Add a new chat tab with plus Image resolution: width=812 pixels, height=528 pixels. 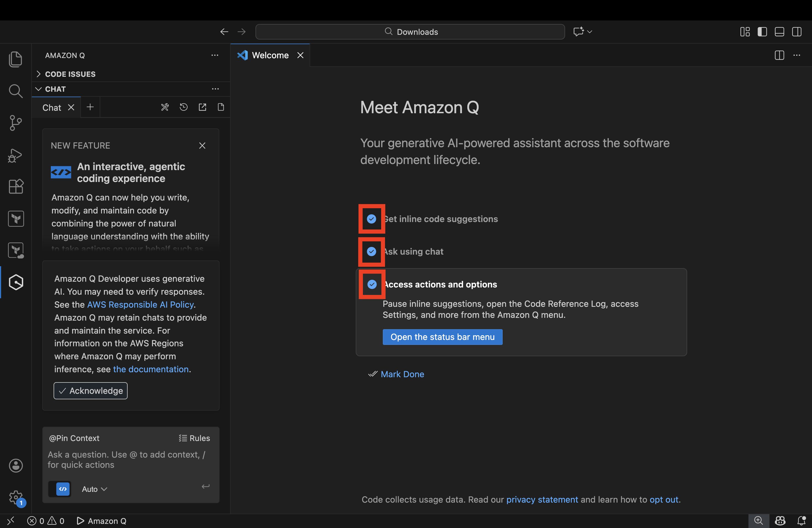[90, 107]
